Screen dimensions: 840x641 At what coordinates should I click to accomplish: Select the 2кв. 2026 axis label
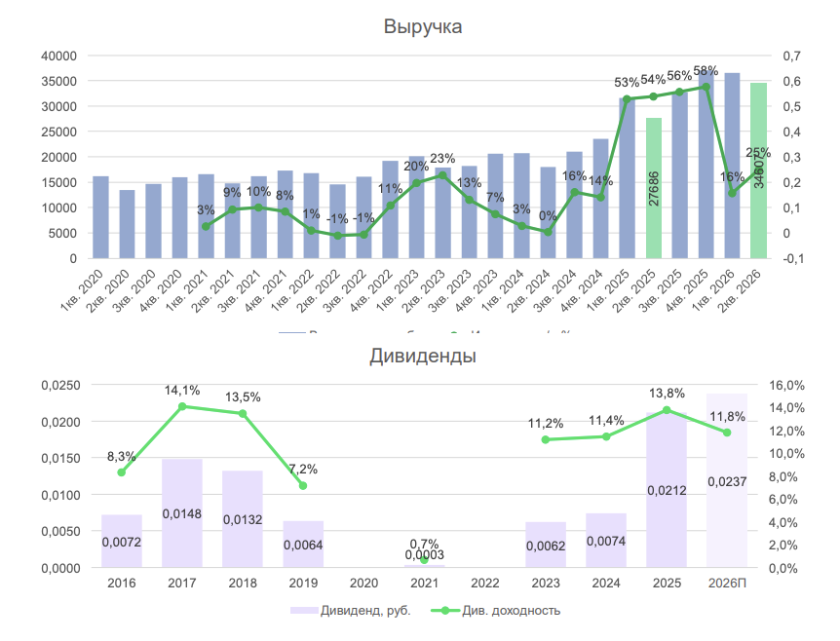[741, 289]
